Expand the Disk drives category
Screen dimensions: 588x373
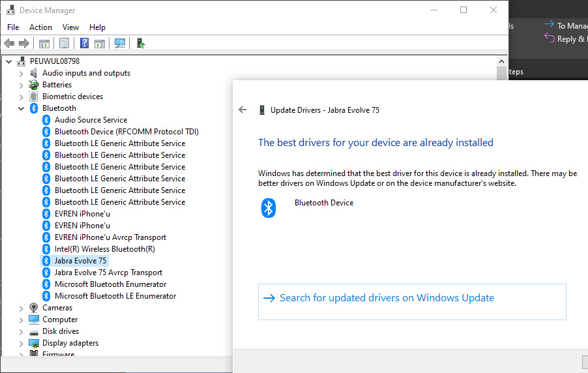pos(22,332)
